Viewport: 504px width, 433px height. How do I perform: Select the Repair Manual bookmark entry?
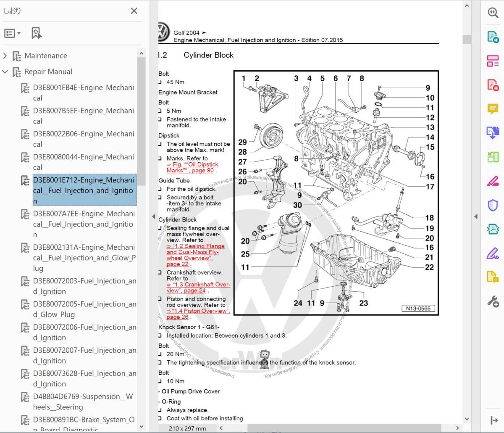[48, 71]
